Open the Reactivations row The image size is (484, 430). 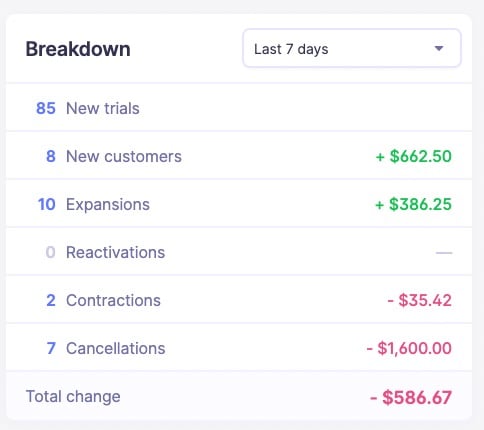(239, 252)
